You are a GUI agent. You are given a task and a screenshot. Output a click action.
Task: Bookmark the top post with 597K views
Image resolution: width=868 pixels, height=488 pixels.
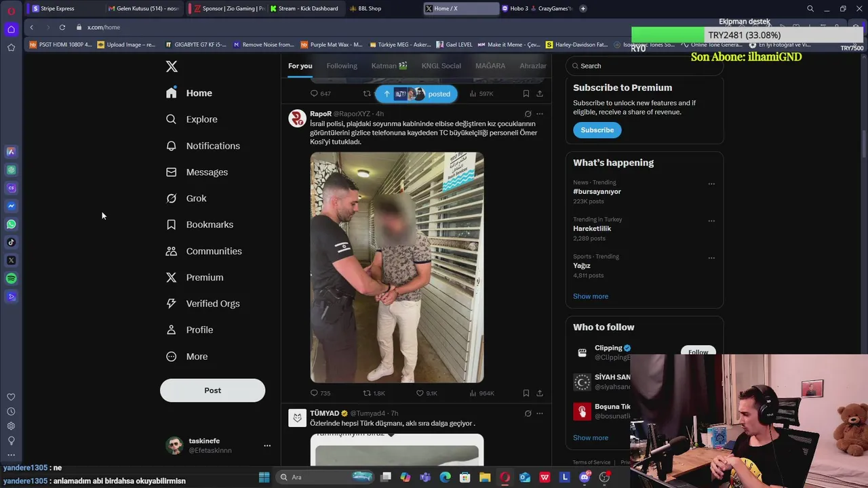[x=526, y=94]
